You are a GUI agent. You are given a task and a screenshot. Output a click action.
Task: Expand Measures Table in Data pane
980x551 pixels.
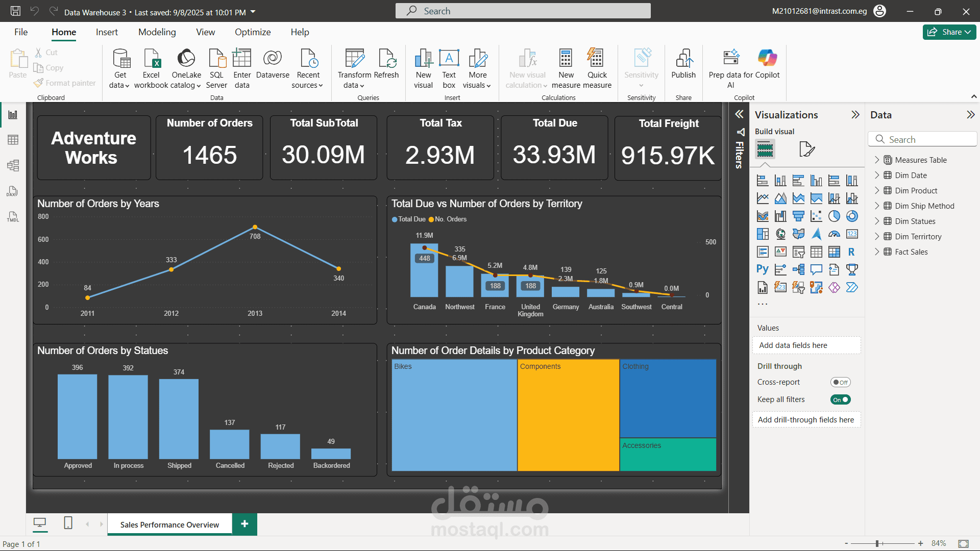[877, 160]
